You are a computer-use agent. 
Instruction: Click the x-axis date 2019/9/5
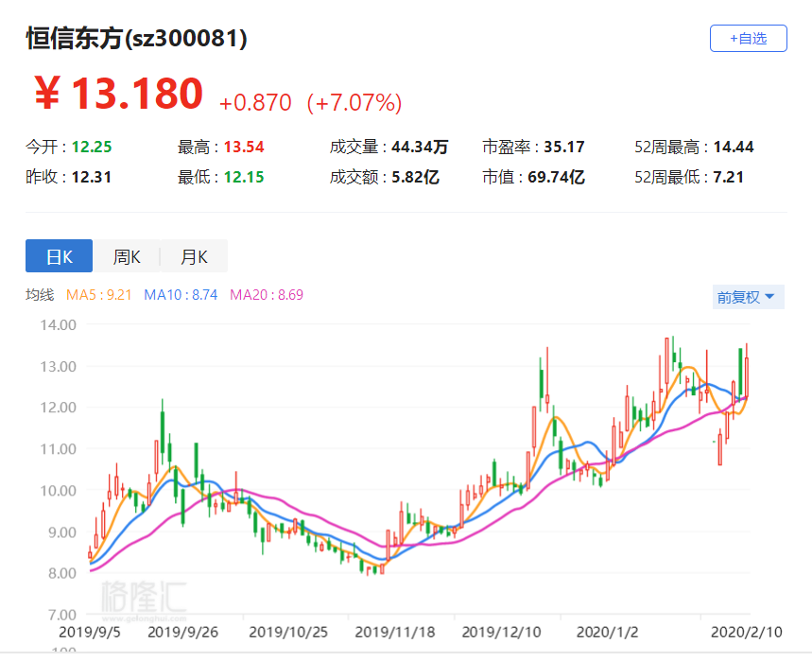pos(90,632)
